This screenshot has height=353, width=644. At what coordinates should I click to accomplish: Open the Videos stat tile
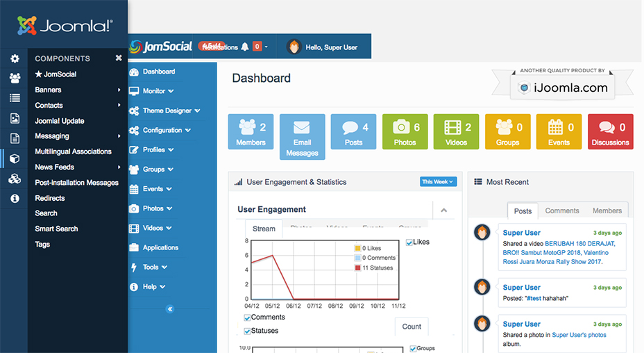point(457,131)
